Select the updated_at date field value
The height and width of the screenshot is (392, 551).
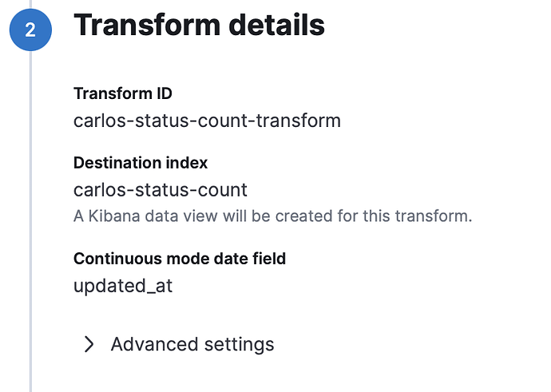point(123,285)
